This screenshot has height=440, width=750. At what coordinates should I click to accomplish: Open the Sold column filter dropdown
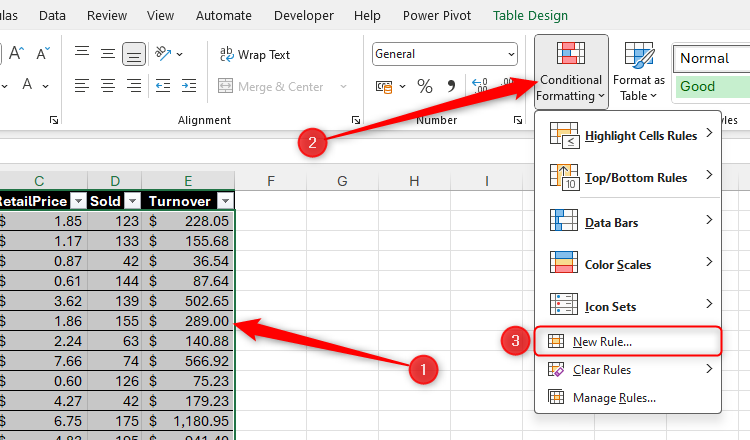click(x=131, y=201)
